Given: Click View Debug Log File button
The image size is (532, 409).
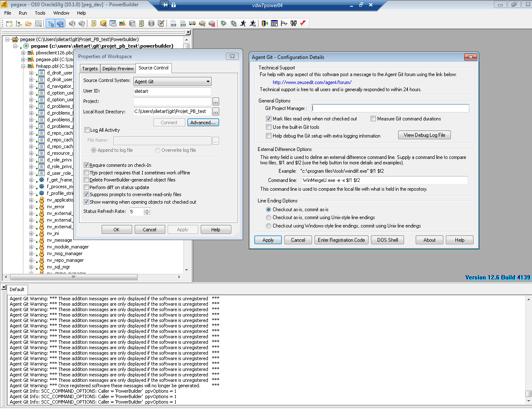Looking at the screenshot, I should [425, 135].
